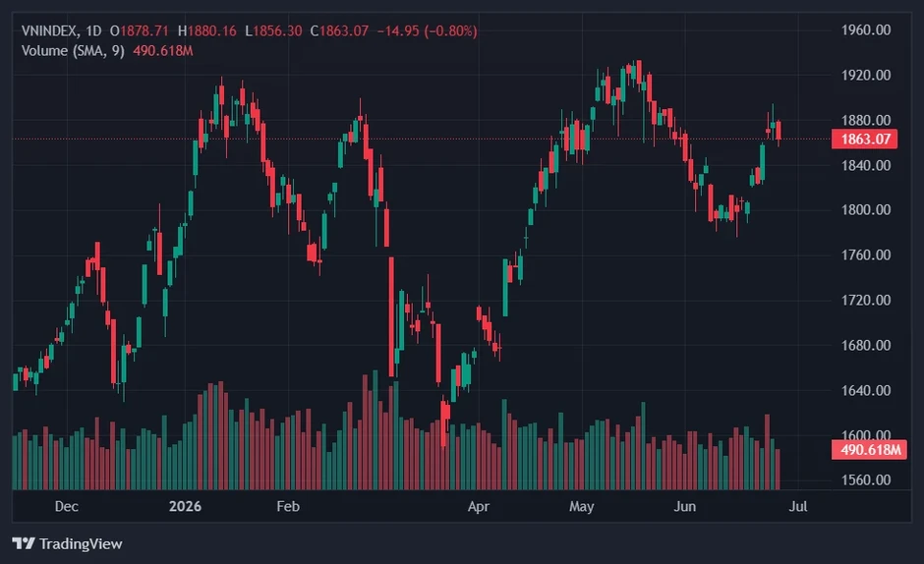
Task: Click the close value C1863.07
Action: point(339,30)
